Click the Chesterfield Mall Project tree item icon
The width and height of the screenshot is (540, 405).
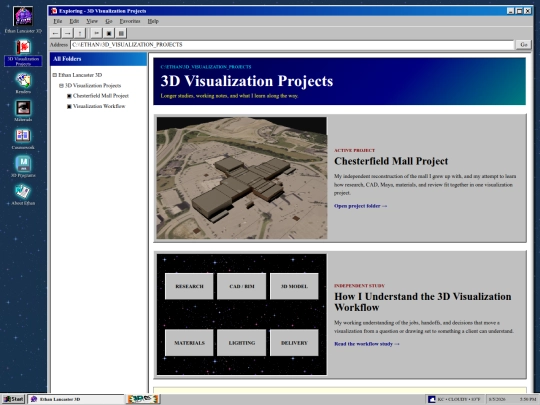[x=69, y=96]
